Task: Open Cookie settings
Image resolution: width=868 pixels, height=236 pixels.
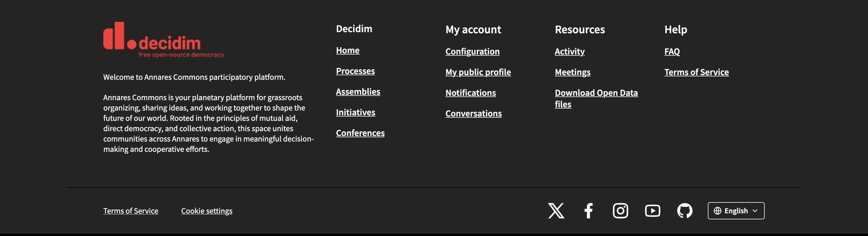Action: pyautogui.click(x=207, y=211)
